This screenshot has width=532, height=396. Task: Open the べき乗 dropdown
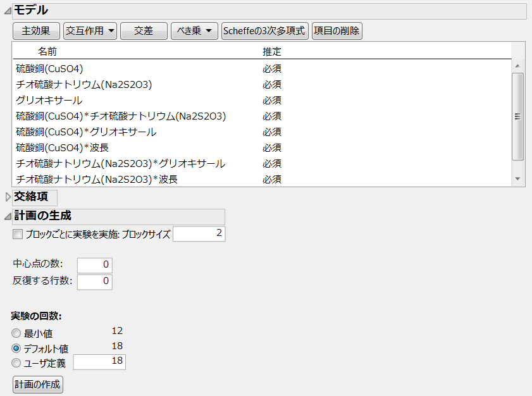(x=194, y=31)
